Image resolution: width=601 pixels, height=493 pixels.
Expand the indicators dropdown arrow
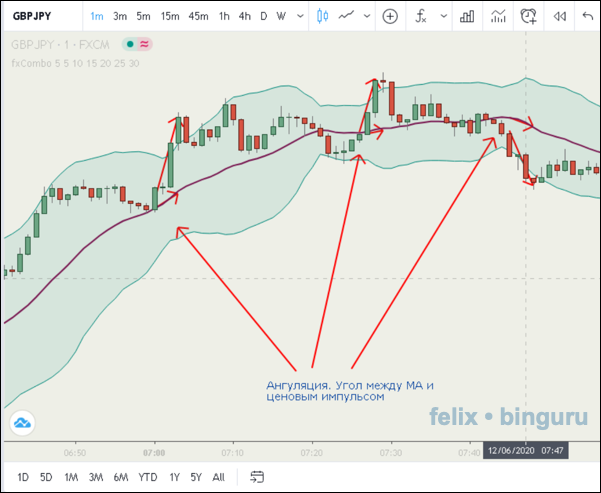(439, 16)
